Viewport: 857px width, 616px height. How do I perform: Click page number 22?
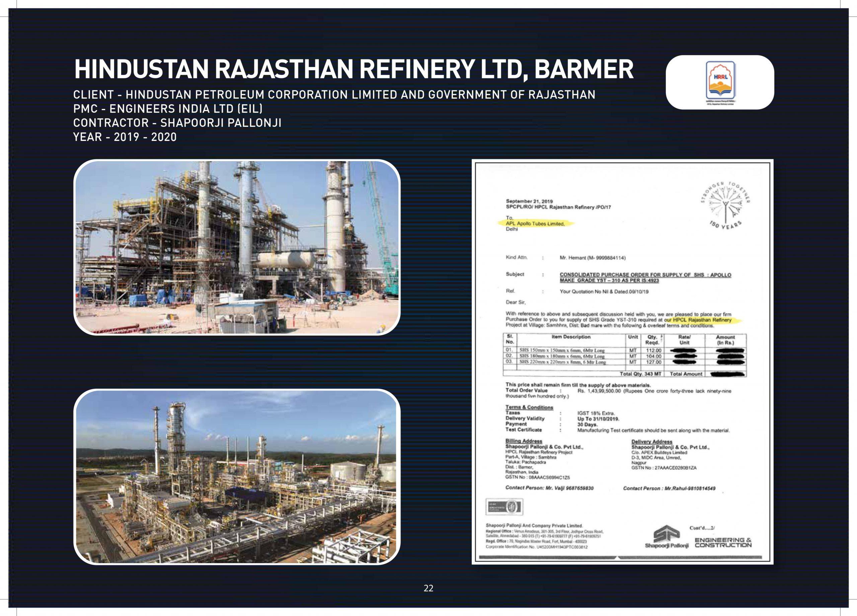(428, 588)
